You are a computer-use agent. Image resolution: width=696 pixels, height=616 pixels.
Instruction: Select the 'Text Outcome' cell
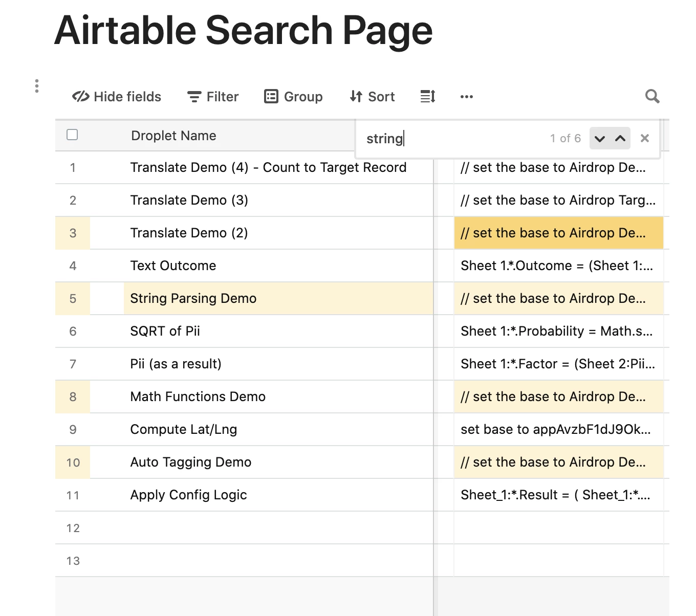tap(278, 266)
